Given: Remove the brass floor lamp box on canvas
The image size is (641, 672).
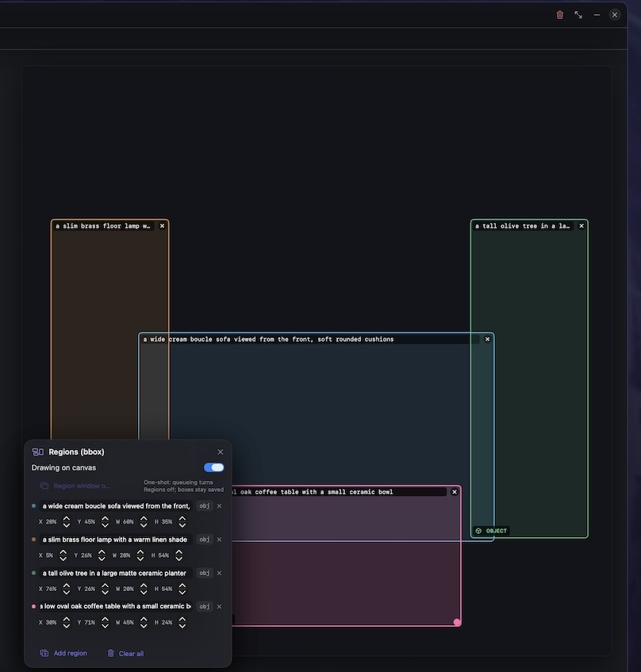Looking at the screenshot, I should (x=162, y=226).
